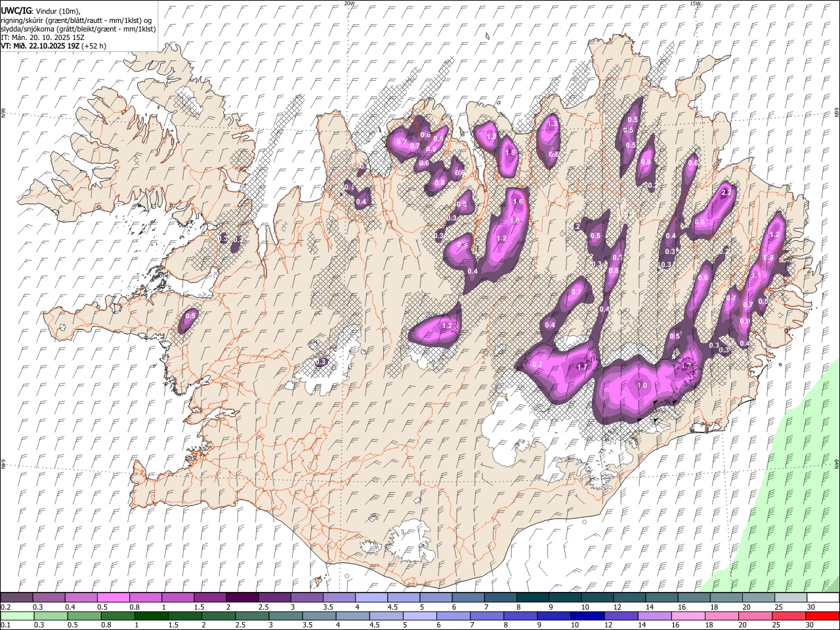Screen dimensions: 840x630
Task: Click the '15W' longitude label at the top
Action: pos(694,4)
